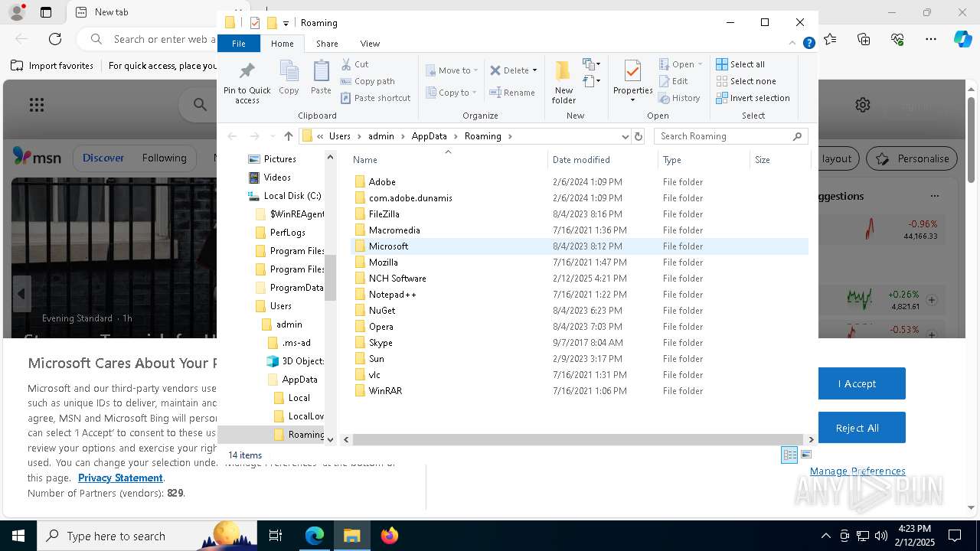Expand Properties dropdown arrow

(x=632, y=99)
